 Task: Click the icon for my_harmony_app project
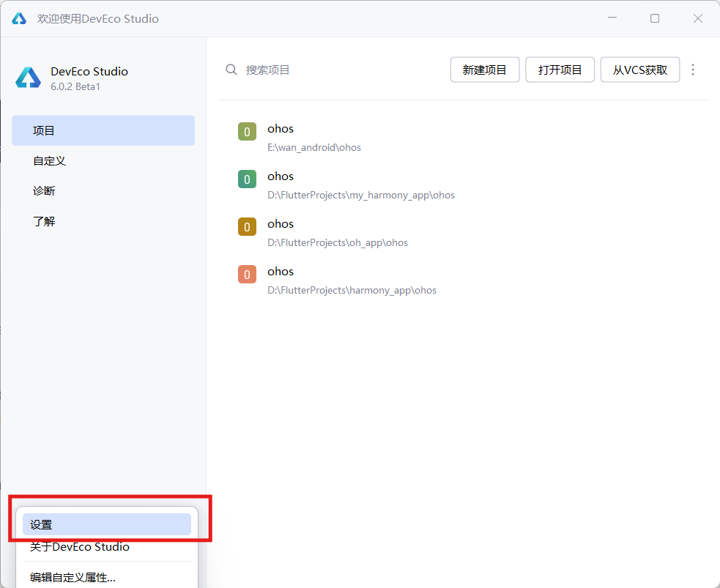247,179
